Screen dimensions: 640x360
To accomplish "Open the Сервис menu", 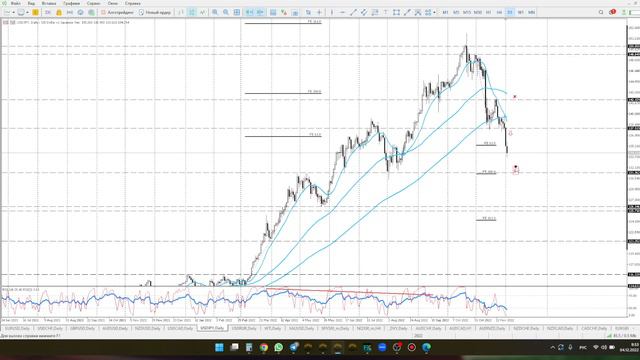I will click(x=93, y=3).
